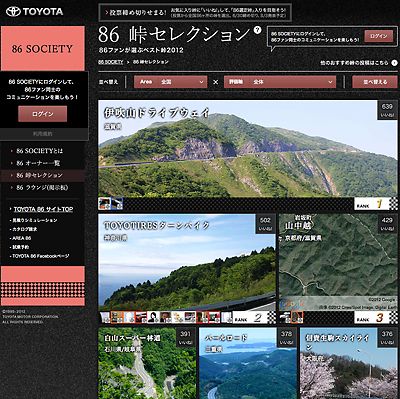Click the 並べ替える sort button
This screenshot has height=399, width=400.
point(375,82)
